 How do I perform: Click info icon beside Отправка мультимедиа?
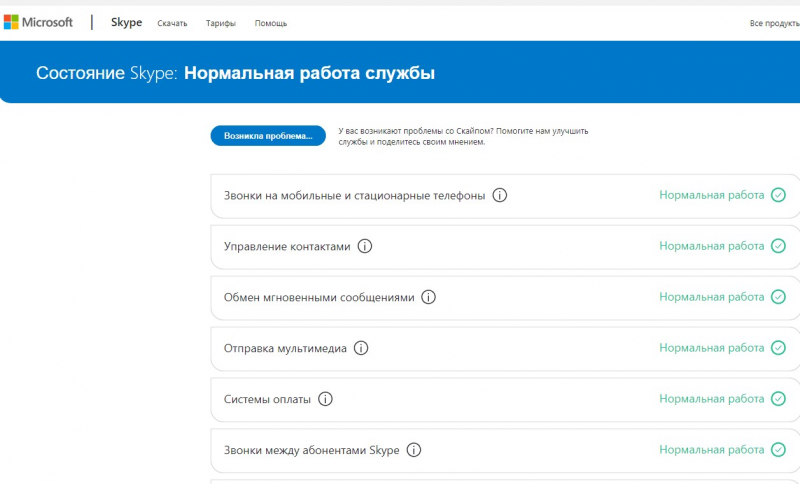click(x=361, y=348)
